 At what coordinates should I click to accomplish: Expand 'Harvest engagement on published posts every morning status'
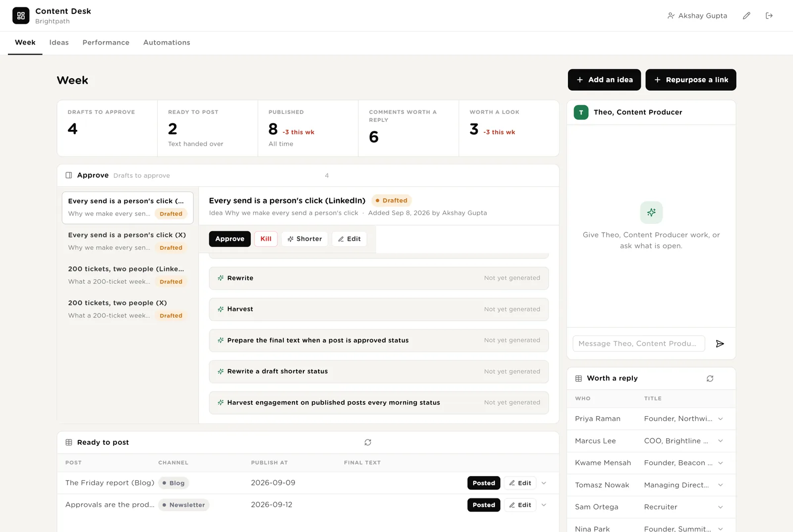point(379,403)
